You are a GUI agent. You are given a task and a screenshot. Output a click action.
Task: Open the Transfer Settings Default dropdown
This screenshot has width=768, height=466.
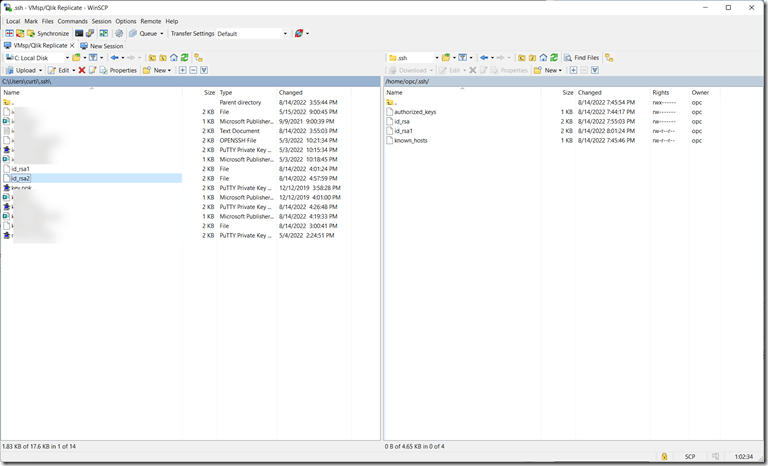pyautogui.click(x=250, y=33)
